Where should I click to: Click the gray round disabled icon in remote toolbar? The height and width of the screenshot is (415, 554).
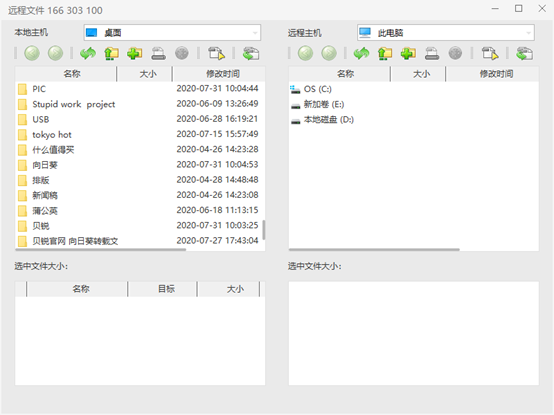455,53
